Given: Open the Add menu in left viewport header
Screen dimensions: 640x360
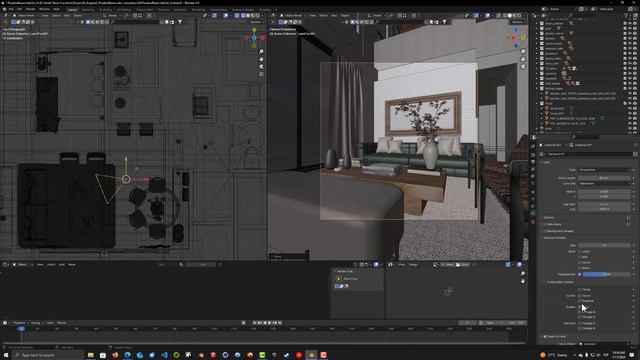Looking at the screenshot, I should 67,16.
